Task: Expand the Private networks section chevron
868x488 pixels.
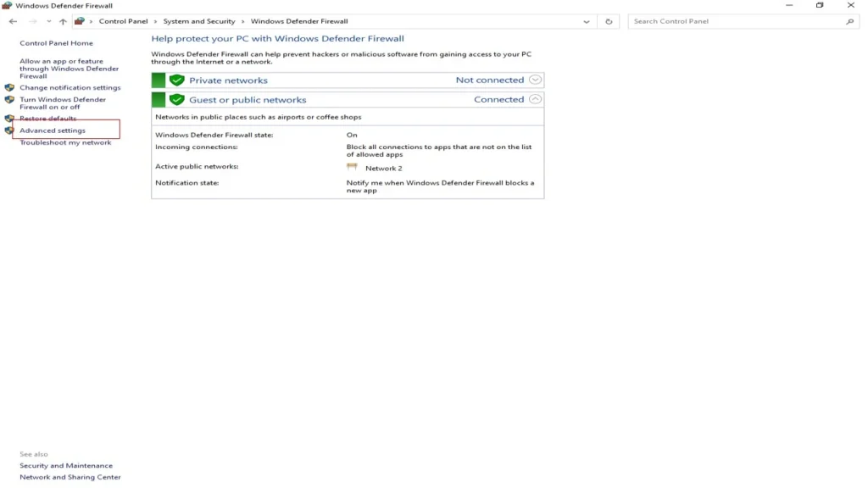Action: click(535, 80)
